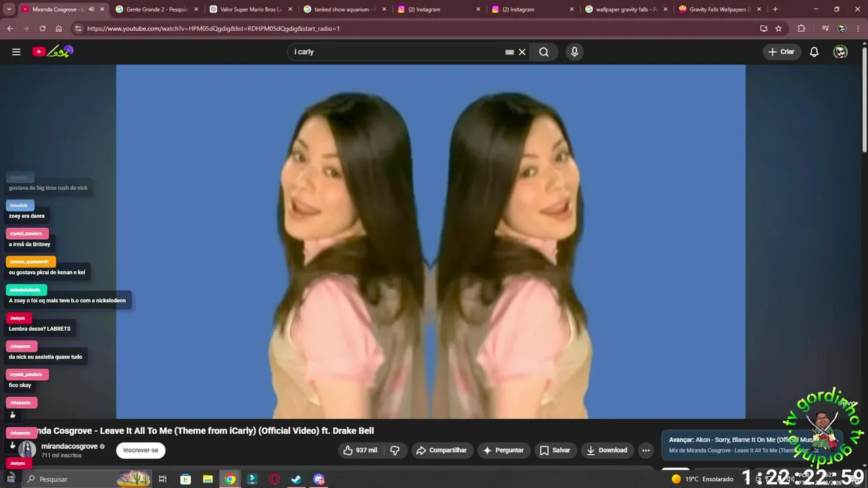Click the taskbar Pesquisar search box
The width and height of the screenshot is (868, 488).
pyautogui.click(x=86, y=479)
